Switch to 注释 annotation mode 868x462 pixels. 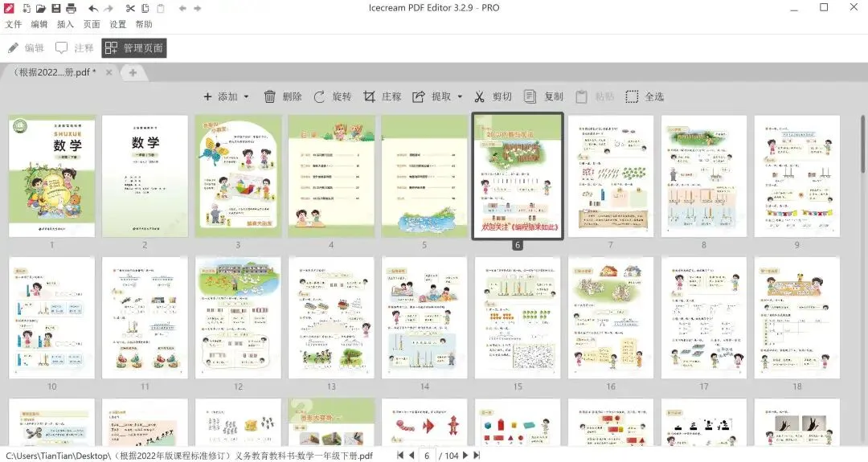point(75,48)
